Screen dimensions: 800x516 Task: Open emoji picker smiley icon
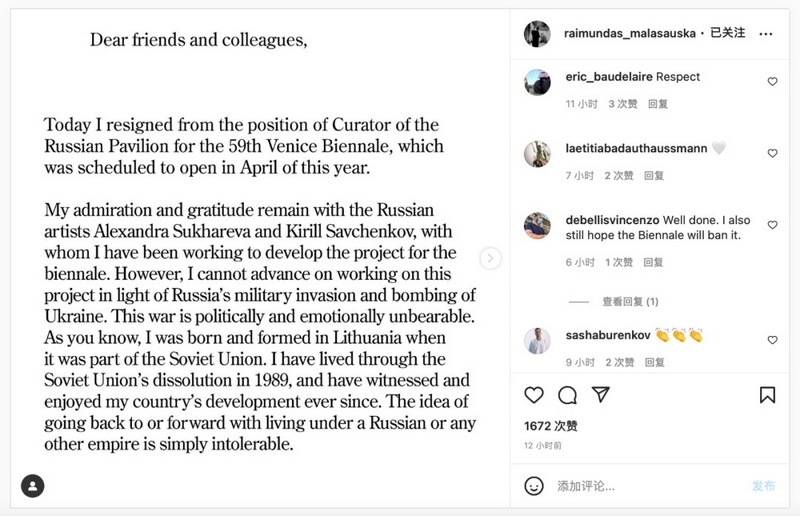tap(534, 486)
